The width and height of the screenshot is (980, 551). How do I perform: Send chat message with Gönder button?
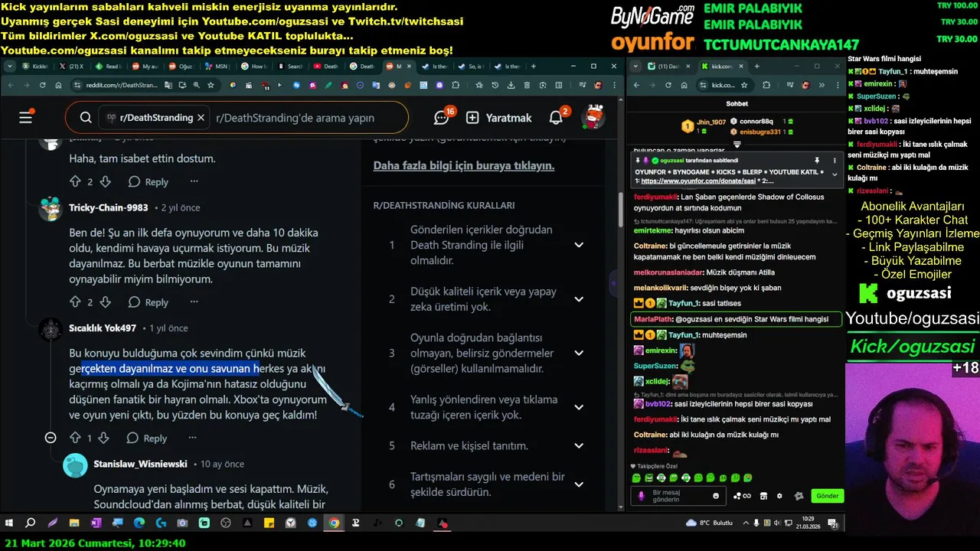pyautogui.click(x=827, y=496)
